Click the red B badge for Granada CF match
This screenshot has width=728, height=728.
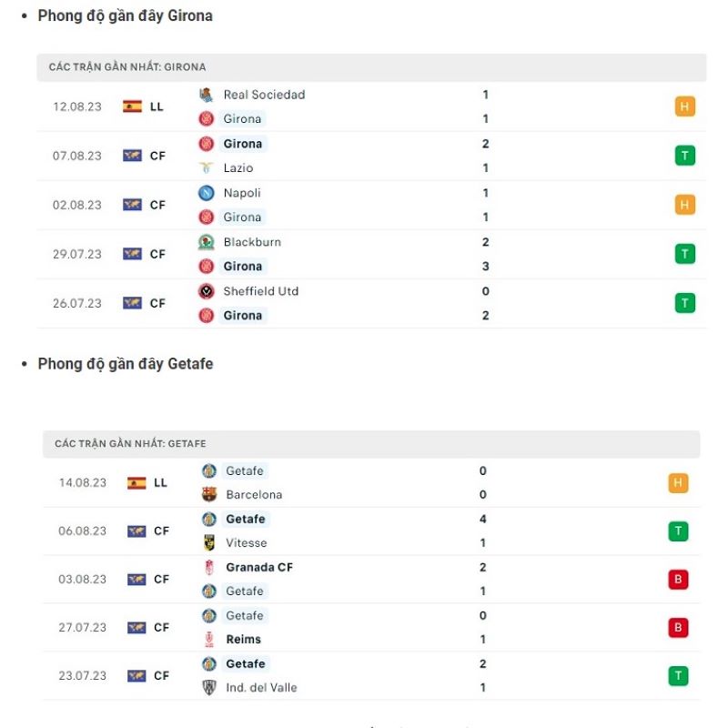[x=678, y=580]
